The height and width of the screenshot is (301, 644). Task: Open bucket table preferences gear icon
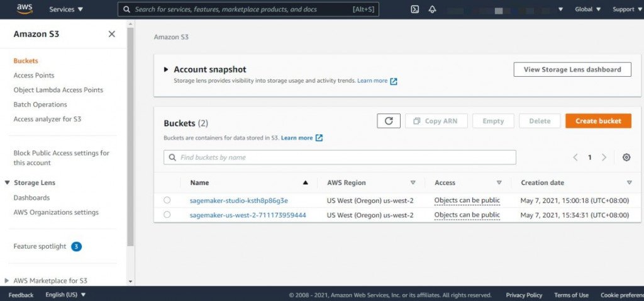pyautogui.click(x=626, y=157)
